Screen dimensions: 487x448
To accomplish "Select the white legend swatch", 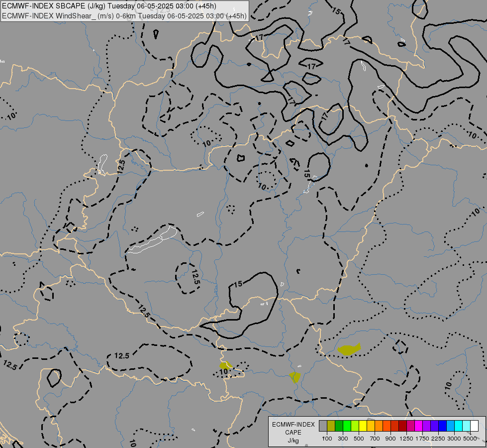I will (474, 426).
